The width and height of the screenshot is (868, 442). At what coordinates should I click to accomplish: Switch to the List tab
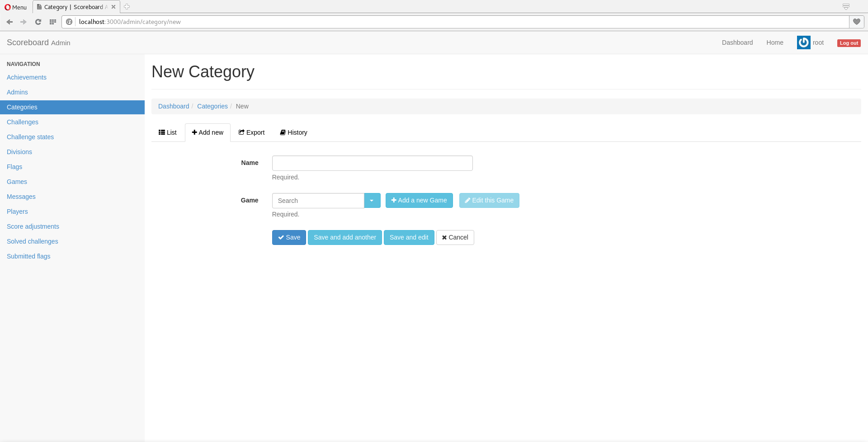tap(168, 132)
